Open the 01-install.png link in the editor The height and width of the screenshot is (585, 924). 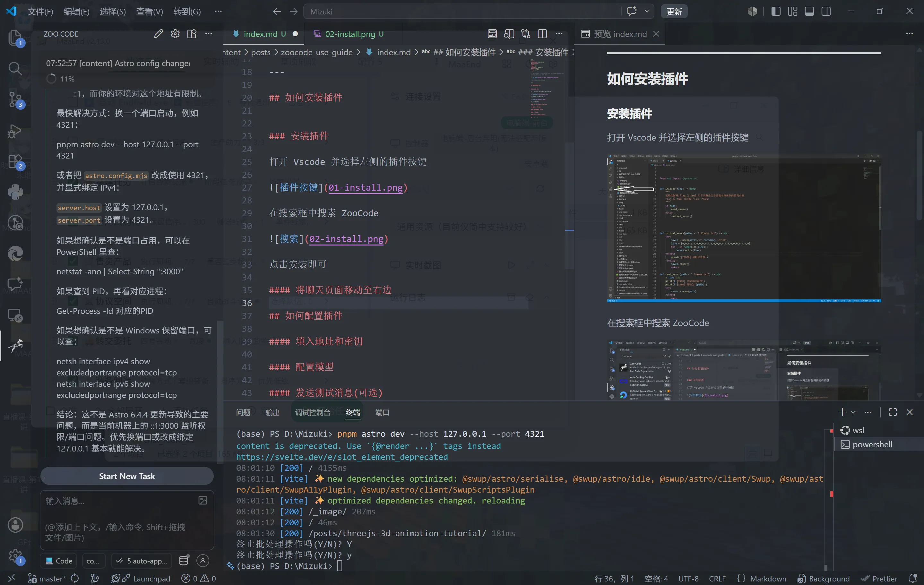[365, 187]
